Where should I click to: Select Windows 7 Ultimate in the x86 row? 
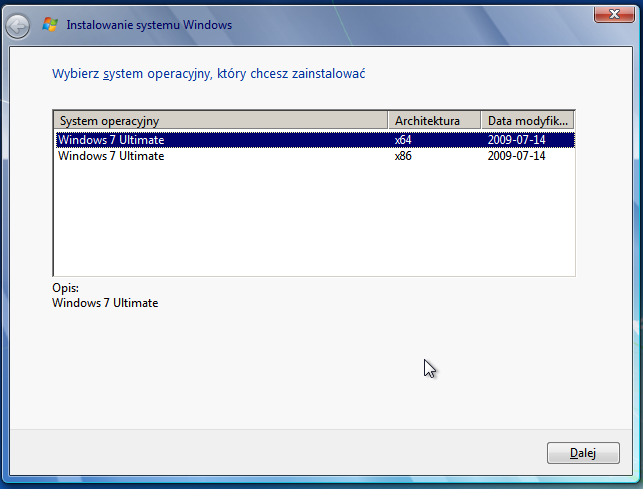point(111,156)
